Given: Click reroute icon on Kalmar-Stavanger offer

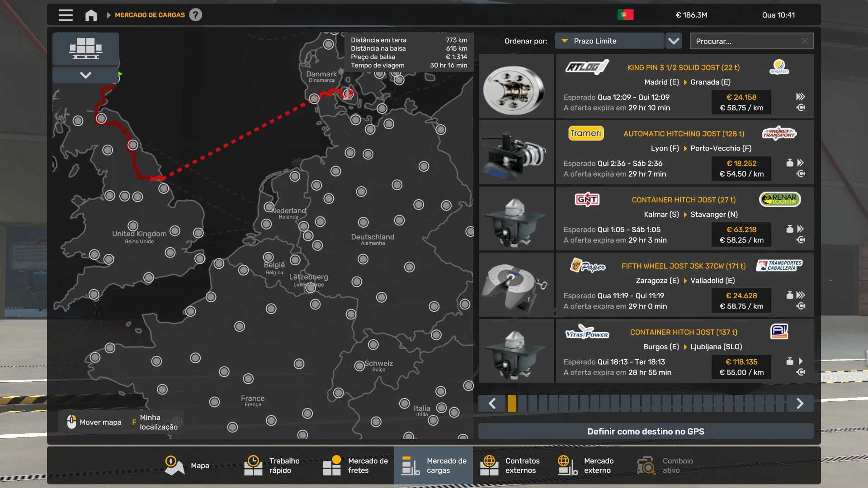Looking at the screenshot, I should point(801,240).
